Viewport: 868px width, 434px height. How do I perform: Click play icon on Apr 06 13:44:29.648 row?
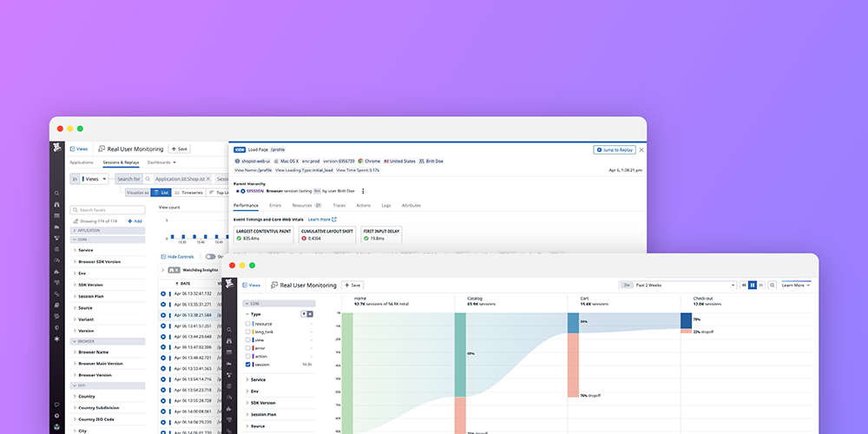click(x=163, y=336)
